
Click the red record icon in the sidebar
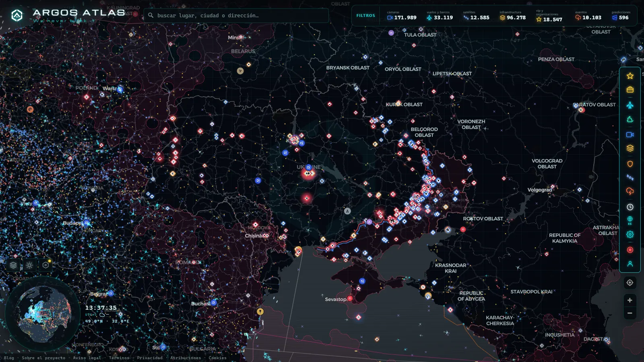click(630, 250)
